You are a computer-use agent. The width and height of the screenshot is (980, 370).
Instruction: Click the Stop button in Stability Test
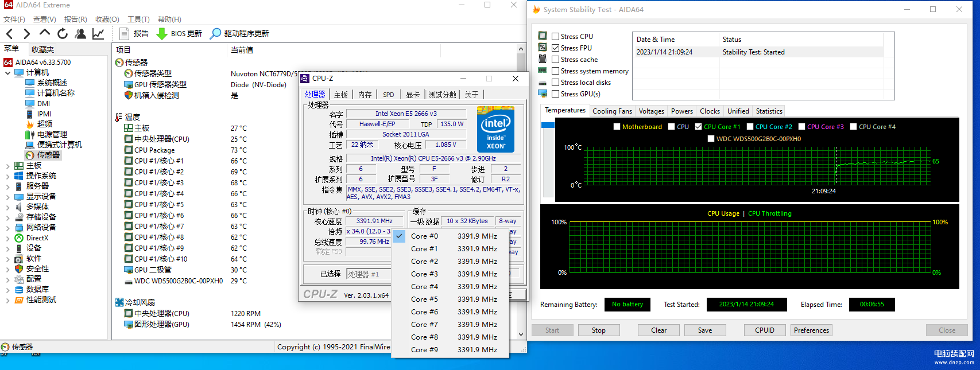pyautogui.click(x=599, y=330)
